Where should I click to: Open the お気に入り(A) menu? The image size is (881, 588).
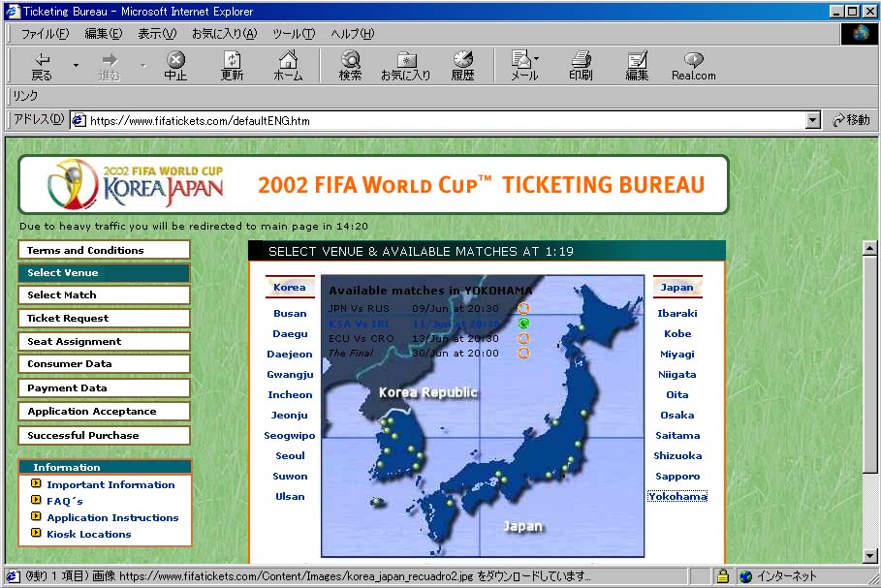[x=224, y=34]
